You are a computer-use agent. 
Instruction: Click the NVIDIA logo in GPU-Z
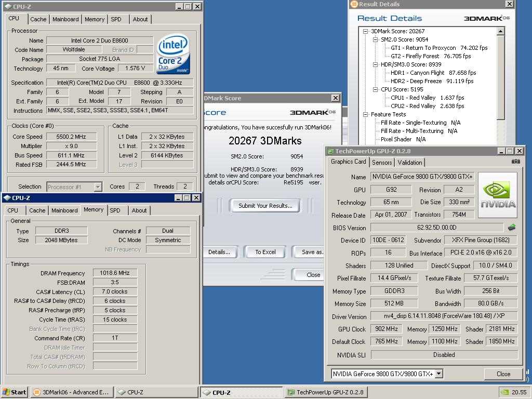tap(498, 195)
